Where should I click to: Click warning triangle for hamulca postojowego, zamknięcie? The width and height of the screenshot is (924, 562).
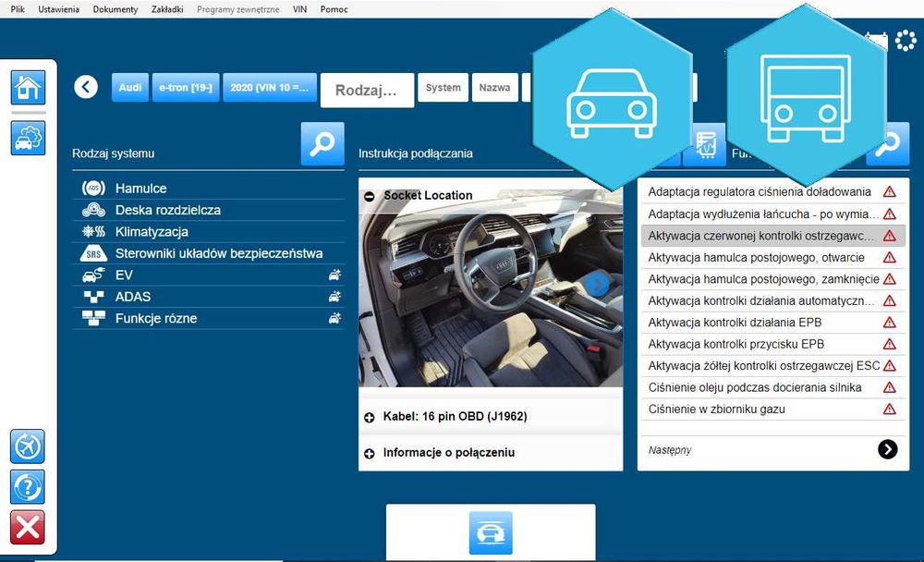[889, 279]
